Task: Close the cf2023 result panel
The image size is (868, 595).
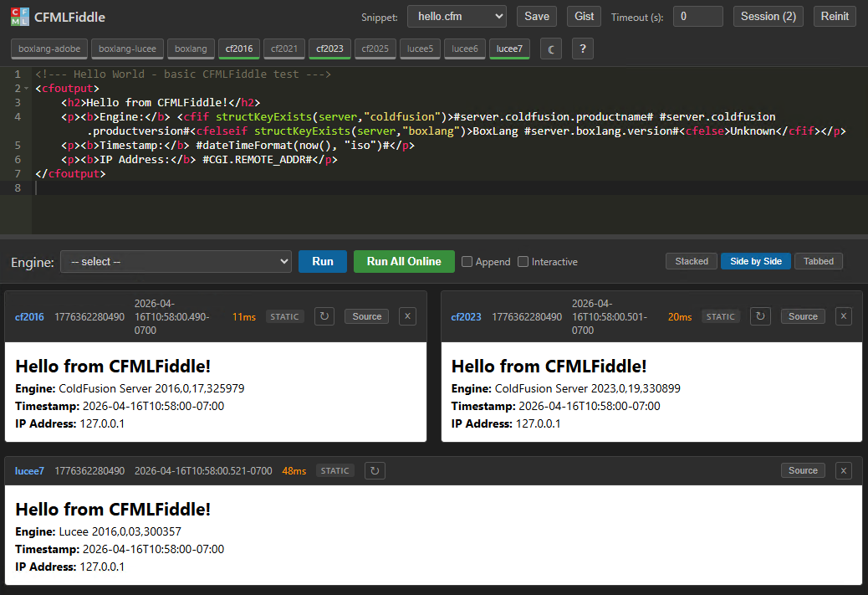Action: pos(844,316)
